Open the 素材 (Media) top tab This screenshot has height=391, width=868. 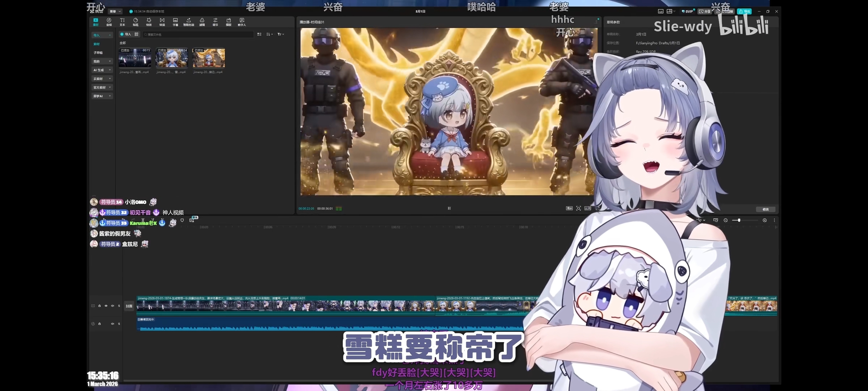95,22
